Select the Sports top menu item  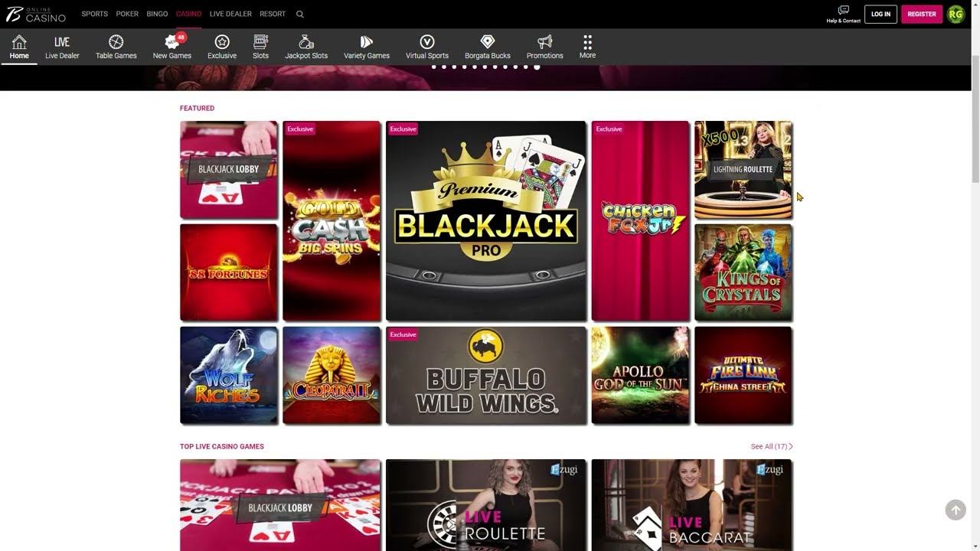[95, 14]
